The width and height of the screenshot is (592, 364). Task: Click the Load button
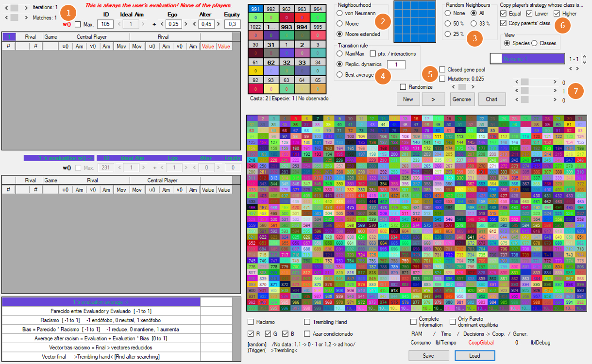(x=474, y=355)
